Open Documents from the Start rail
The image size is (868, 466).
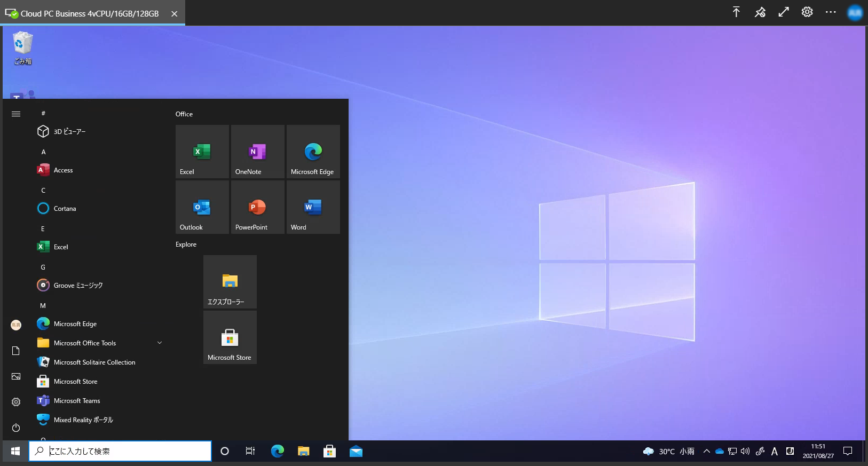coord(16,351)
